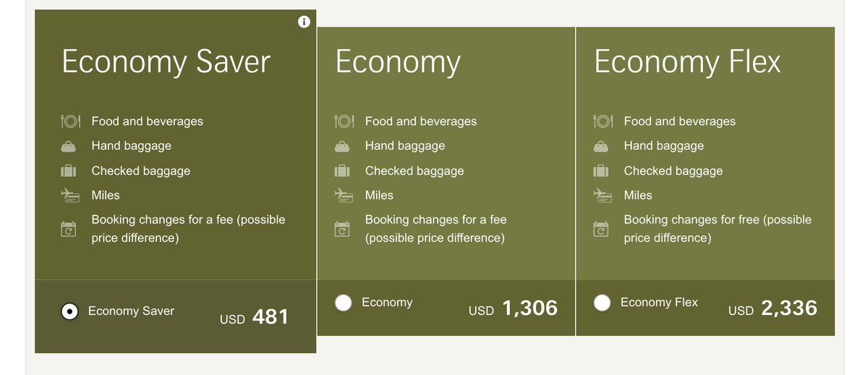Select the Economy fare radio button

344,303
